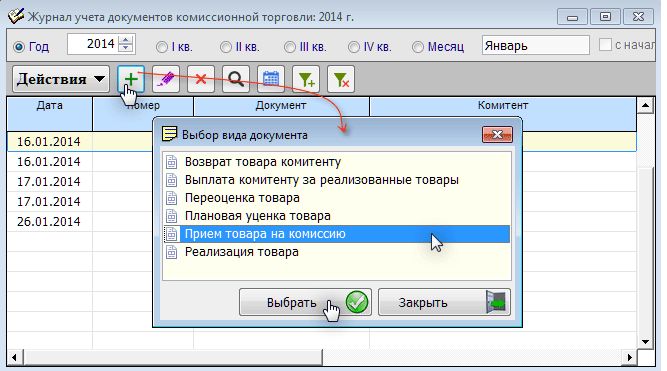Image resolution: width=667 pixels, height=371 pixels.
Task: Close the 'Выбор вида документа' dialog with red X
Action: (x=497, y=135)
